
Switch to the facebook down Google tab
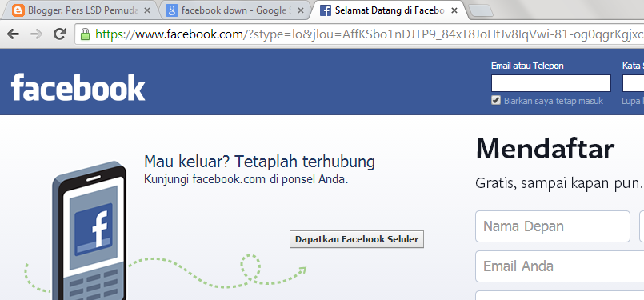[x=234, y=10]
